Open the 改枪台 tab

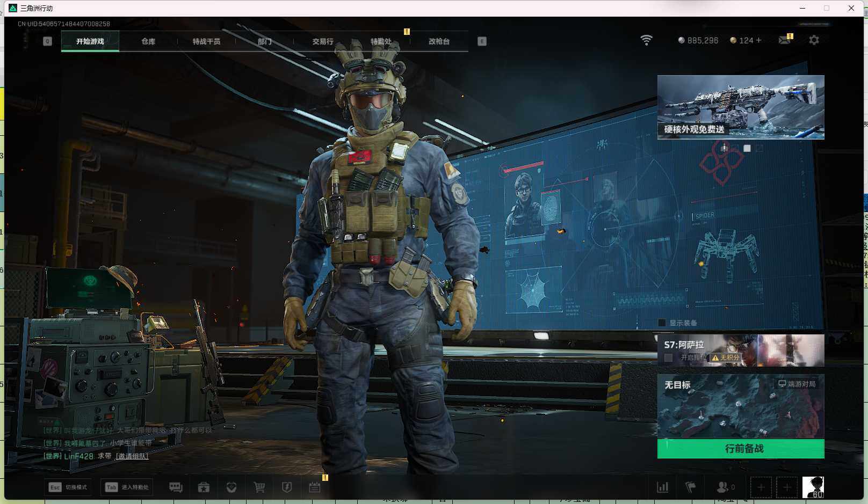tap(439, 41)
